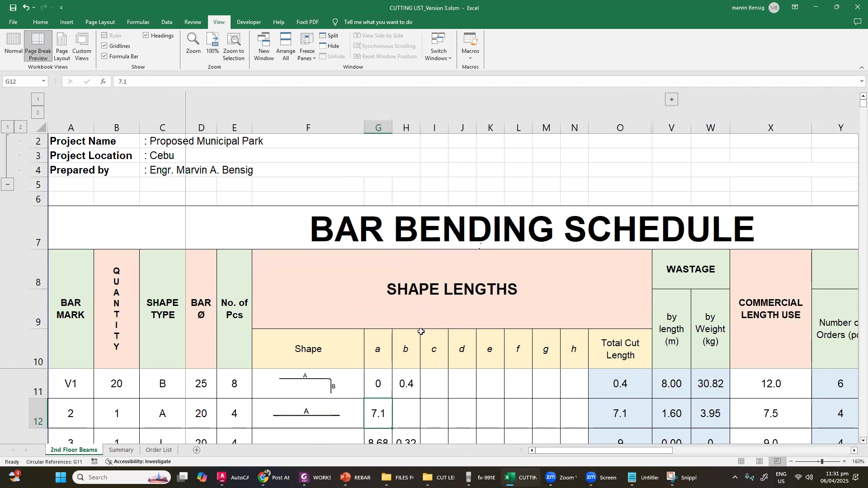
Task: Add a new sheet
Action: 197,450
